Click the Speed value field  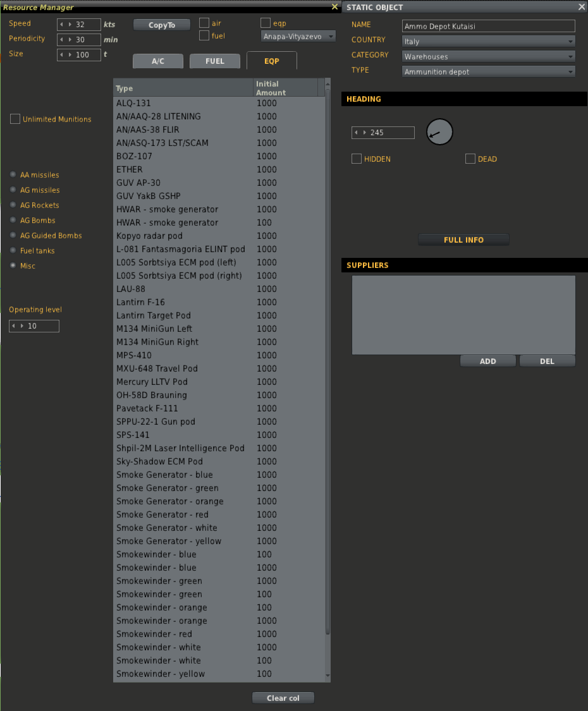tap(79, 25)
